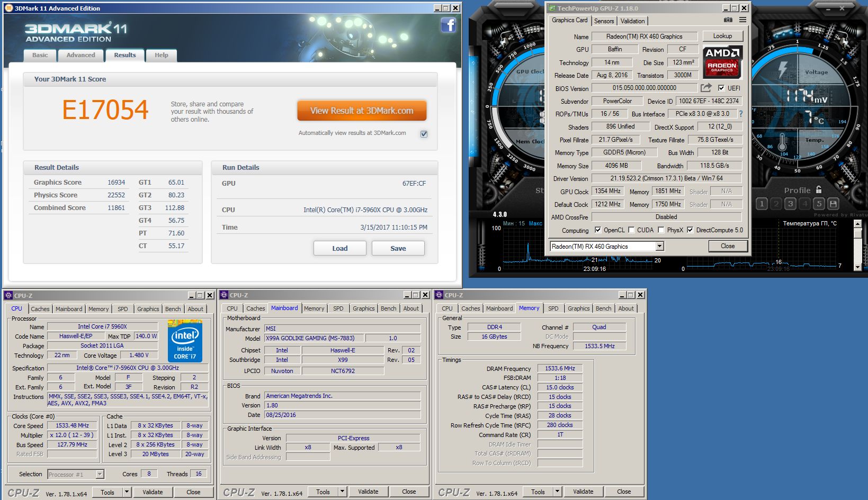Select Afterburner profile slot 1
This screenshot has height=500, width=868.
click(762, 204)
